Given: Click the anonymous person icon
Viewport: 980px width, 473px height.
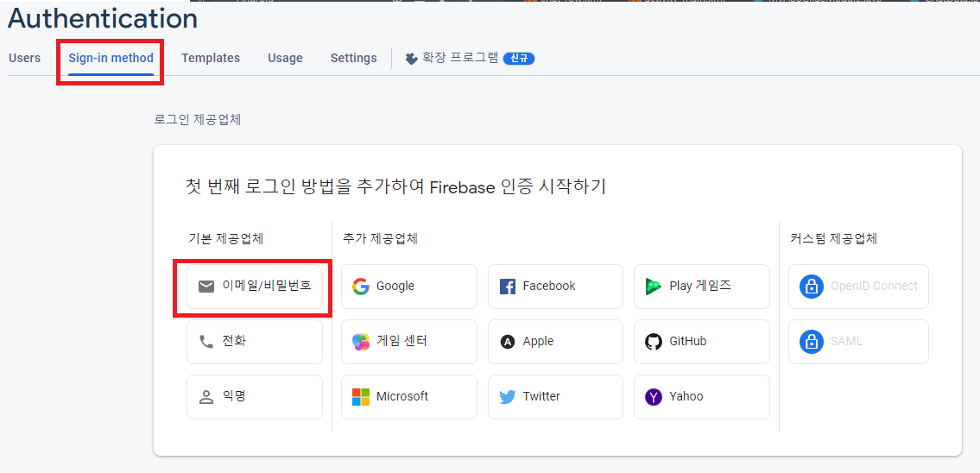Looking at the screenshot, I should [206, 397].
